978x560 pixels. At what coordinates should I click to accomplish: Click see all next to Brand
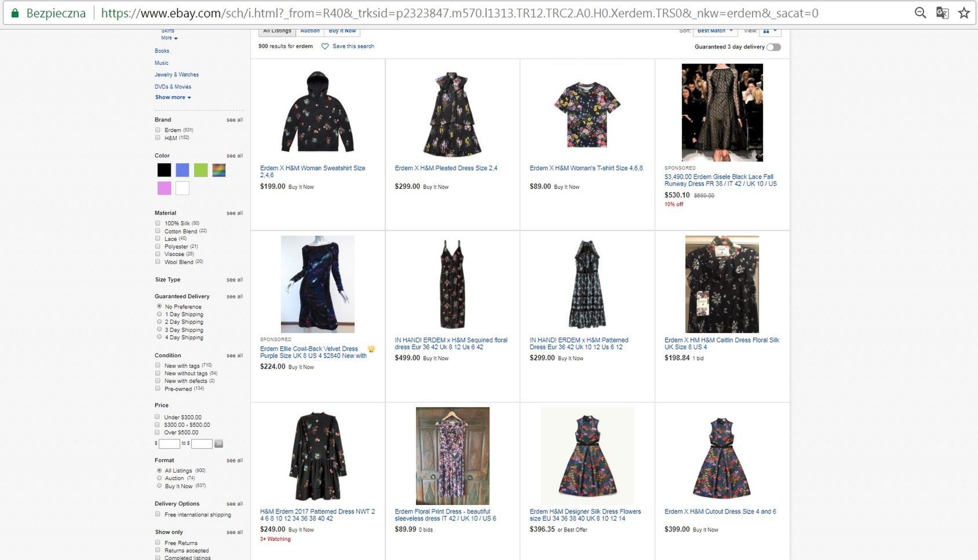tap(235, 120)
